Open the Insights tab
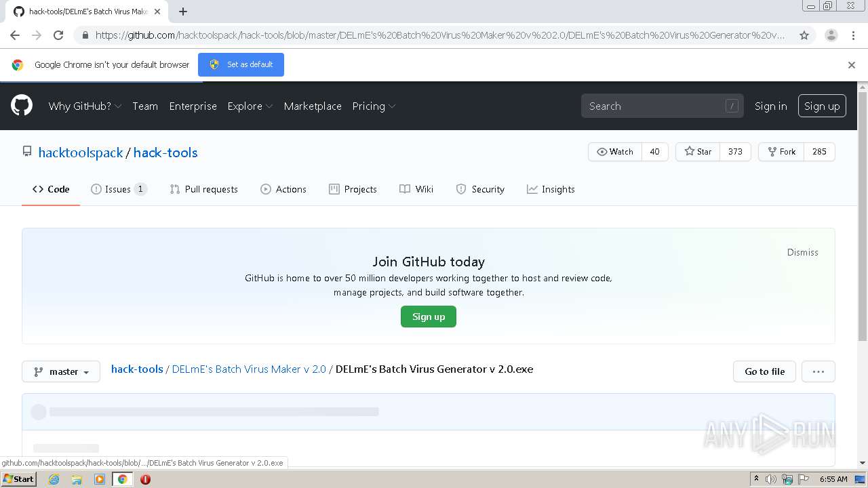 (x=551, y=189)
